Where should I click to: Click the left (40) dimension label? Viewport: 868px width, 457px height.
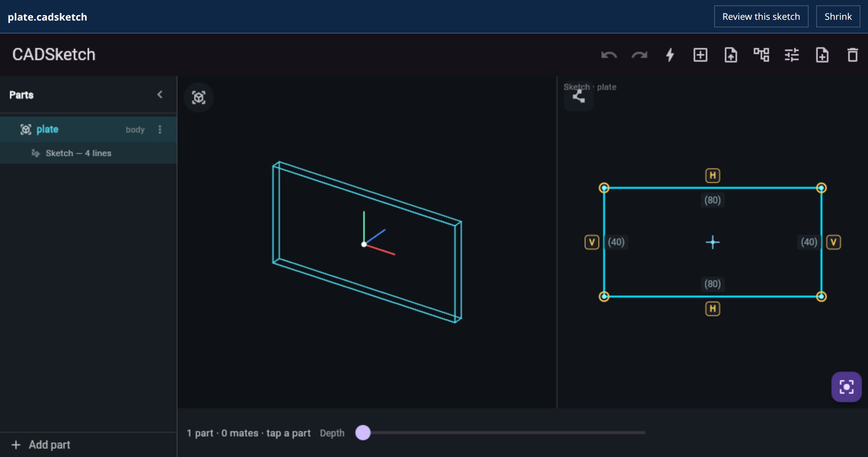(616, 242)
